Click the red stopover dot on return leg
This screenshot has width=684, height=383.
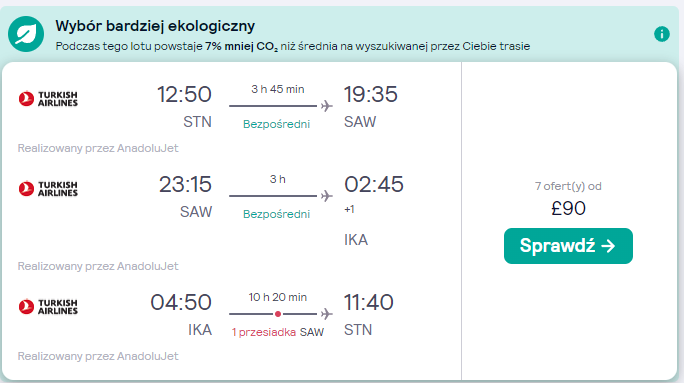278,314
